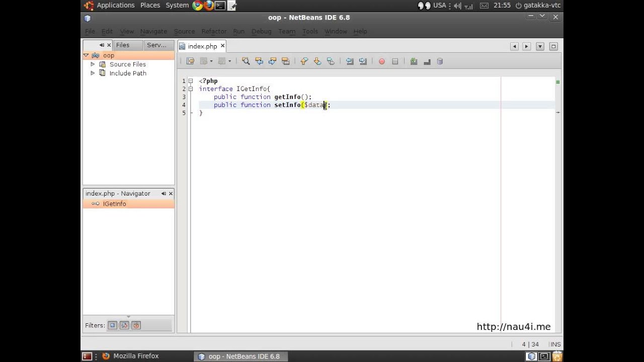Viewport: 644px width, 362px height.
Task: Click Shift Line Left icon
Action: (x=350, y=61)
